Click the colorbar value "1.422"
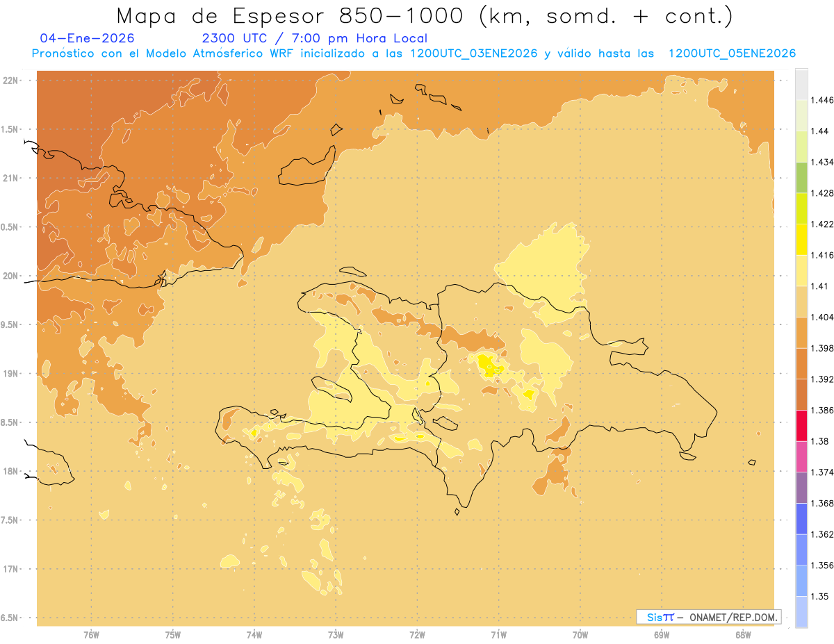 [822, 224]
